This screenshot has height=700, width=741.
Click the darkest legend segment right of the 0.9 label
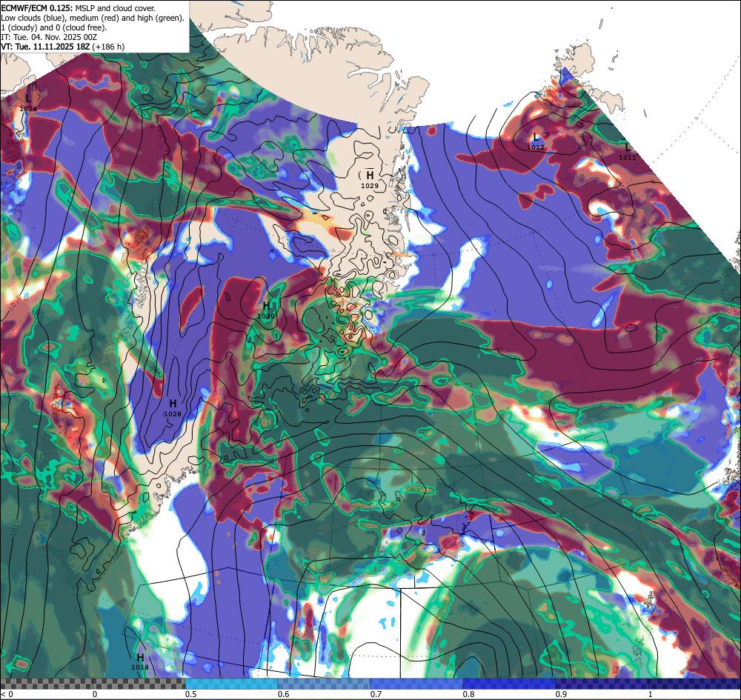point(648,684)
